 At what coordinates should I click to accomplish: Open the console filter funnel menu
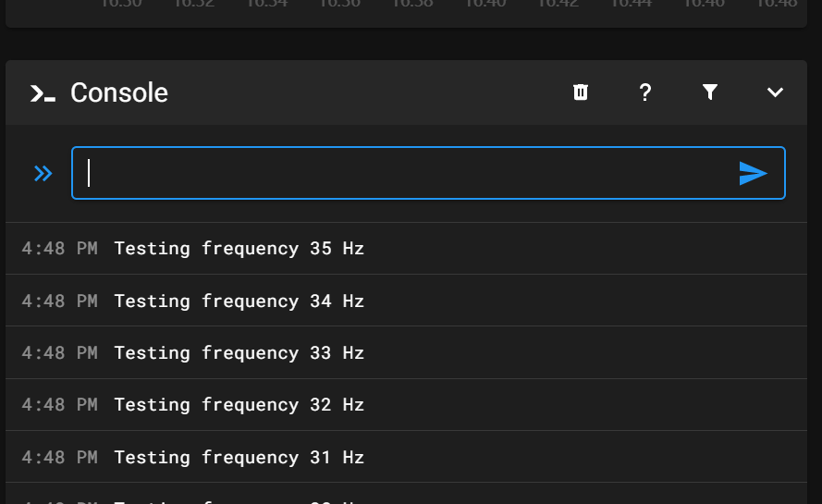(x=710, y=92)
